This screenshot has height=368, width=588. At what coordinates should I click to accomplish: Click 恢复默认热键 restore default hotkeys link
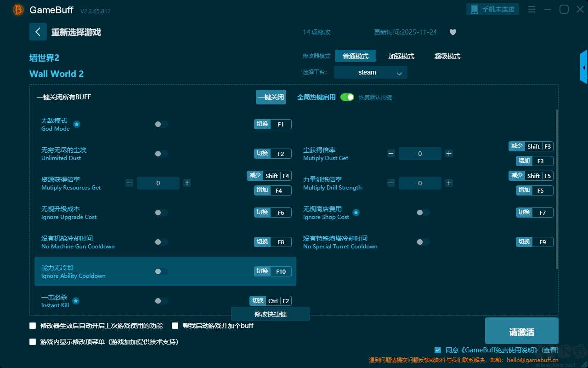click(375, 98)
